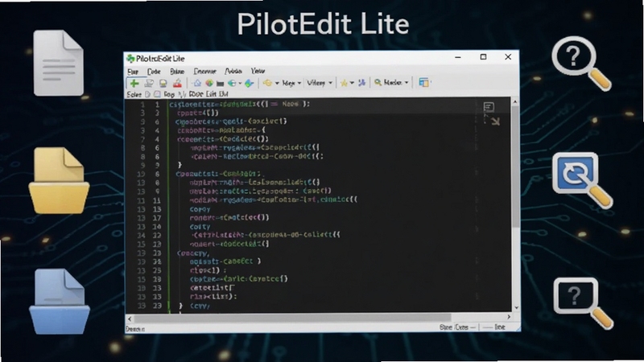Open dropdown arrow beside green globe icon

pyautogui.click(x=240, y=84)
